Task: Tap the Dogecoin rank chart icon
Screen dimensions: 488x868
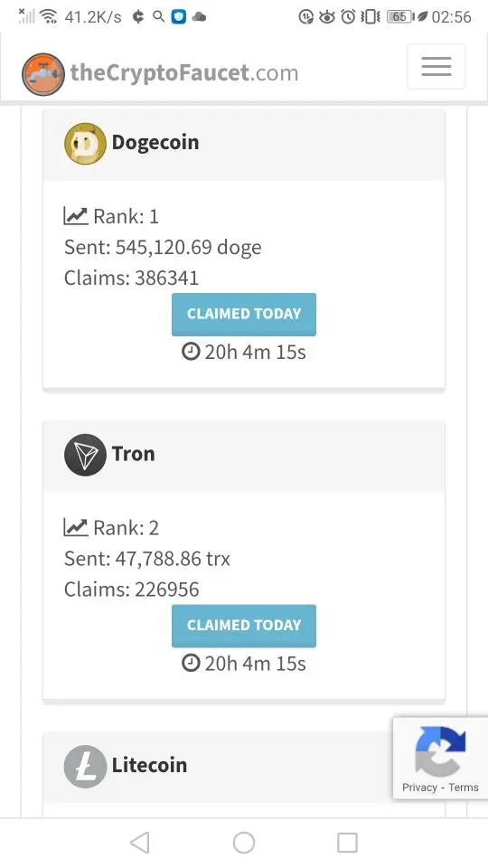Action: [76, 216]
